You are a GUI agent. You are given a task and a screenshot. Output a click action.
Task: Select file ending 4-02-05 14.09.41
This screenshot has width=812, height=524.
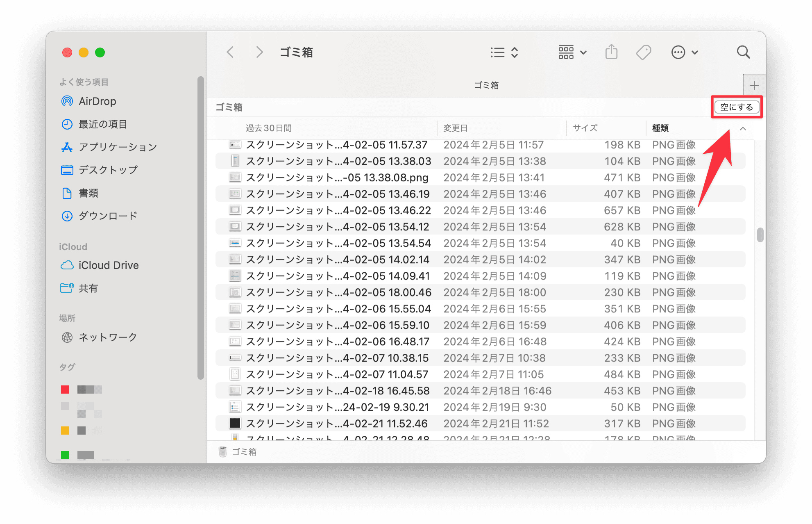pos(480,276)
